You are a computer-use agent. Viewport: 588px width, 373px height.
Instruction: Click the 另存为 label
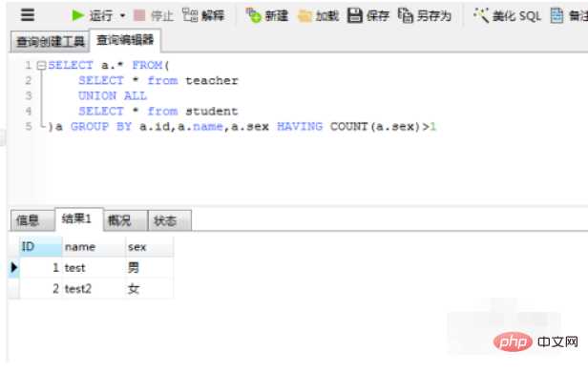tap(434, 16)
